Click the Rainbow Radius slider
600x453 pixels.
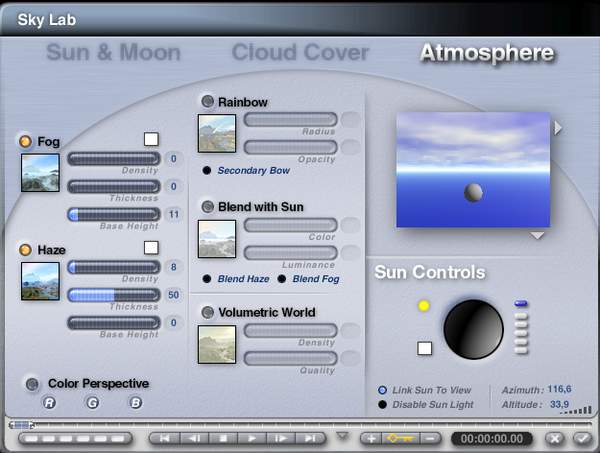point(290,119)
